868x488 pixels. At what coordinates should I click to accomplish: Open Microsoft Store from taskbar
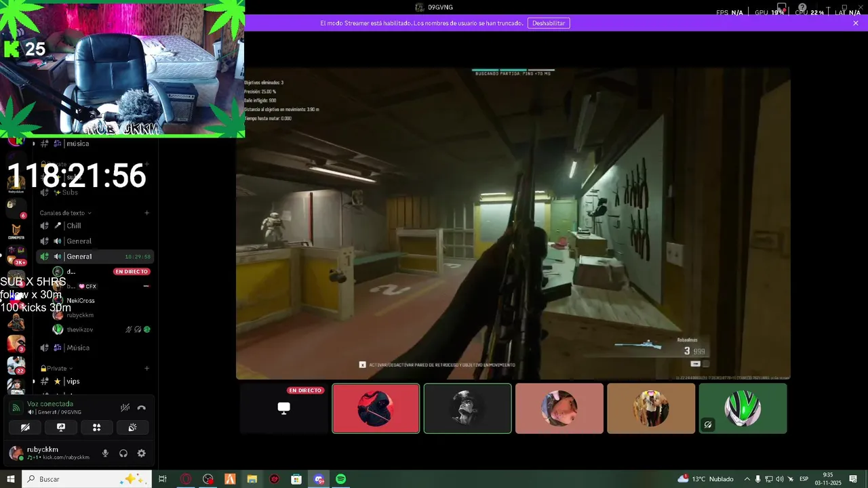(x=296, y=479)
